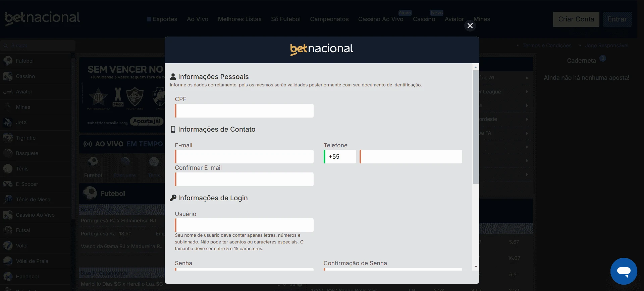Click the modal scrollbar up arrow
The image size is (644, 291).
476,67
